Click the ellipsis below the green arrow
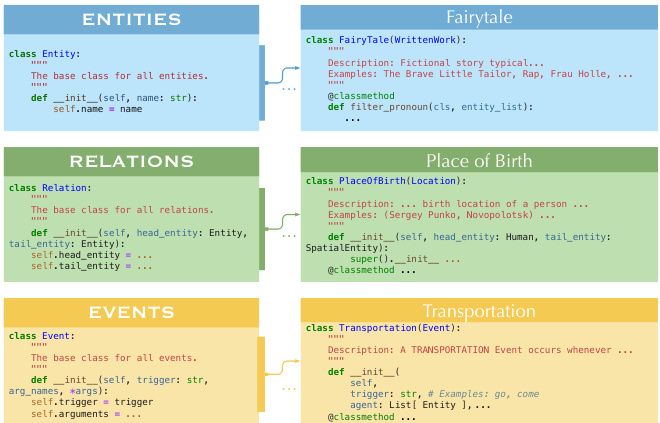 coord(288,236)
